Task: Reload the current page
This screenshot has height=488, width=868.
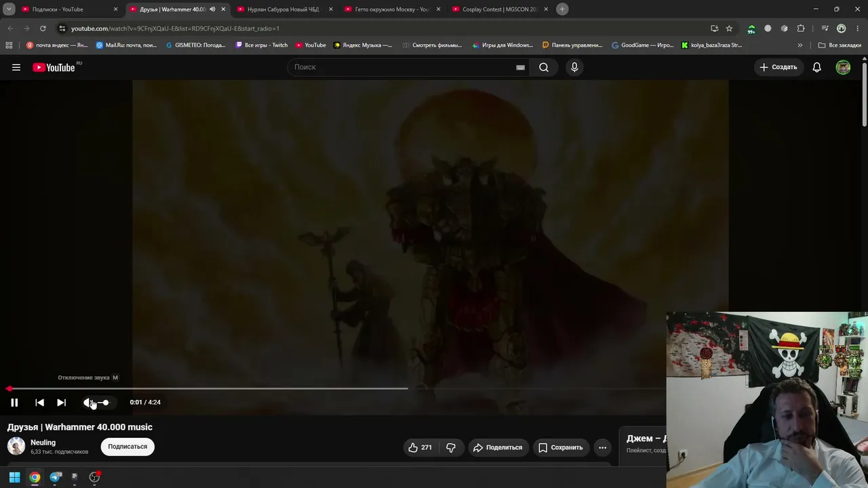Action: click(x=43, y=28)
